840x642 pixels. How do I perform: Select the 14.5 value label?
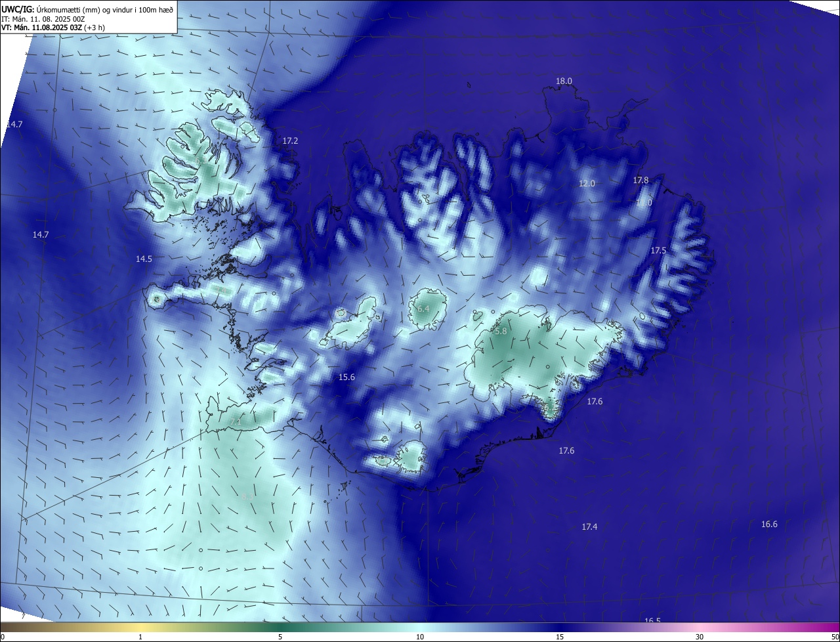(x=144, y=259)
